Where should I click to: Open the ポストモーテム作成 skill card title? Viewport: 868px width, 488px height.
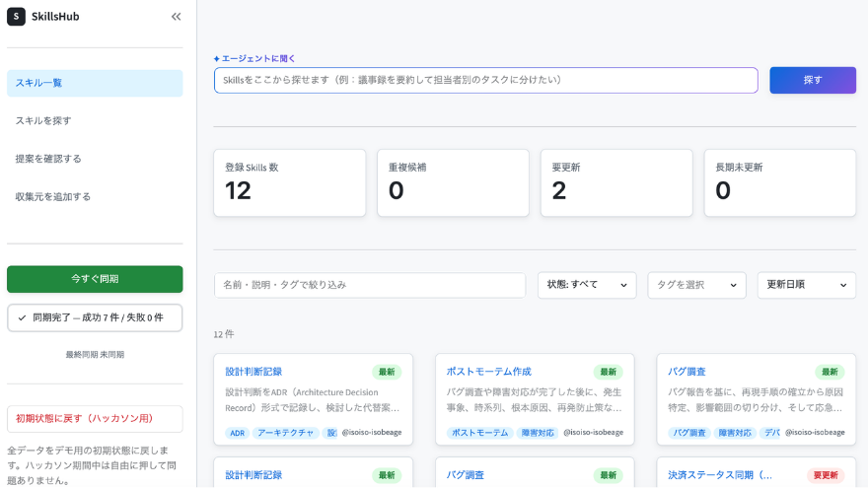[489, 372]
